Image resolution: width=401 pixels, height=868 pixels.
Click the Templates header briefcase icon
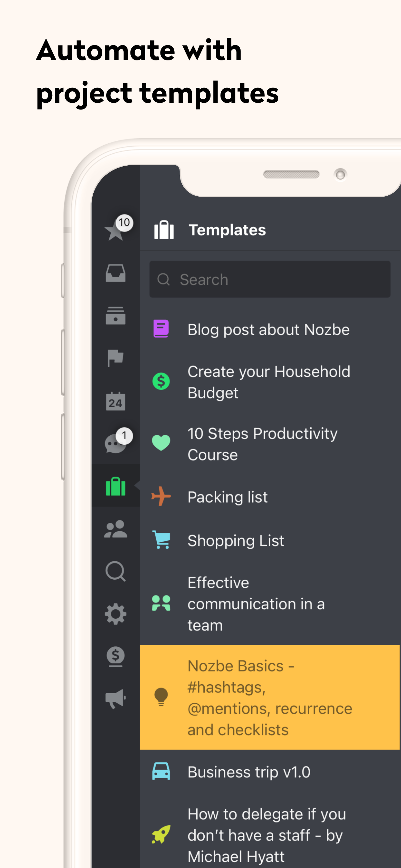(164, 230)
